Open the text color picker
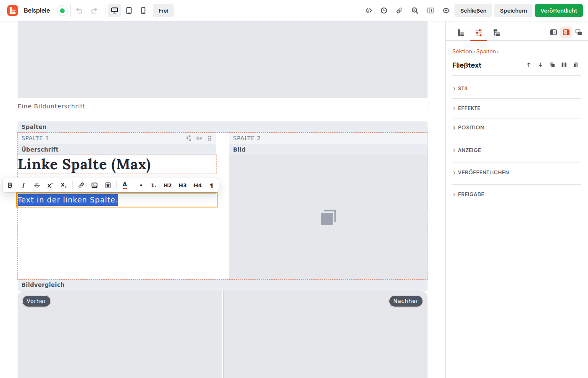 (125, 185)
